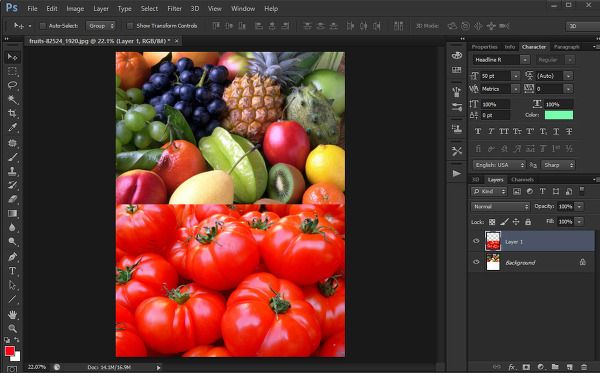600x373 pixels.
Task: Toggle All Caps text style
Action: (x=504, y=131)
